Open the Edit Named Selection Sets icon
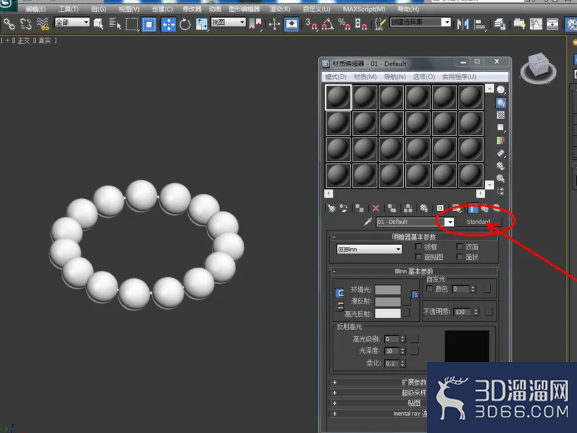The height and width of the screenshot is (433, 577). click(x=380, y=24)
